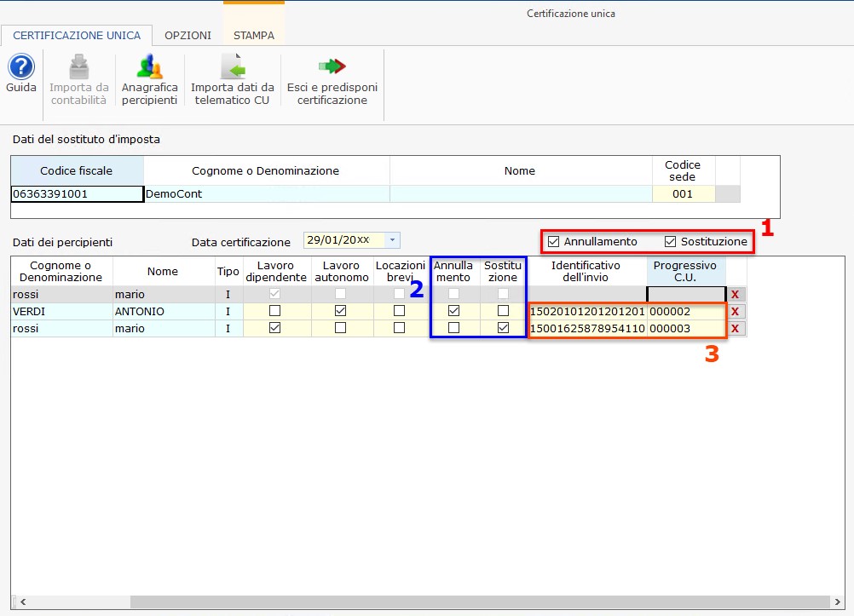Uncheck Annullamento in the VERDI ANTONIO row
The height and width of the screenshot is (616, 854).
[x=453, y=311]
